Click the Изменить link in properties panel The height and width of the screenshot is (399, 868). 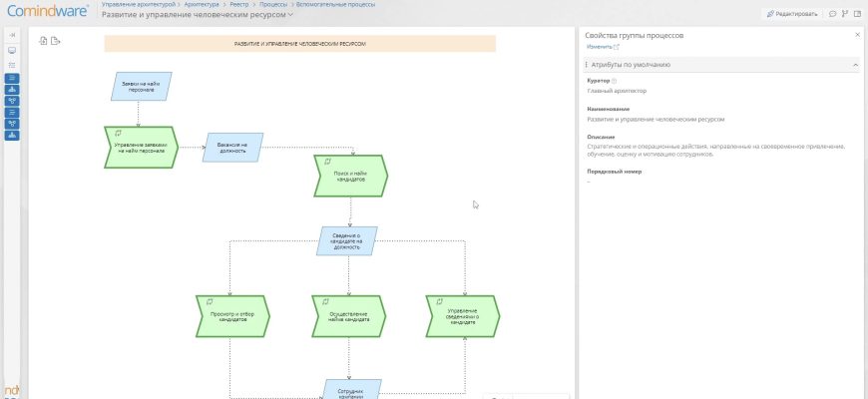[602, 47]
